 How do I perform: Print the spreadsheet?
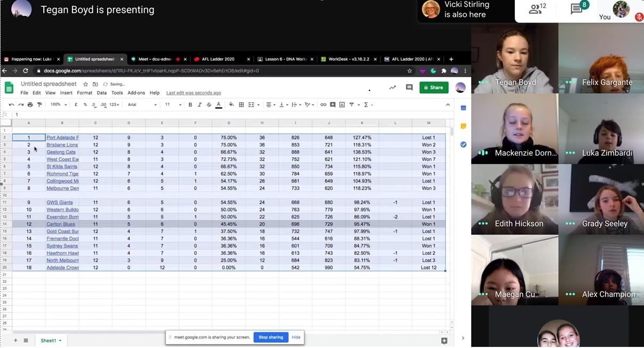click(30, 104)
